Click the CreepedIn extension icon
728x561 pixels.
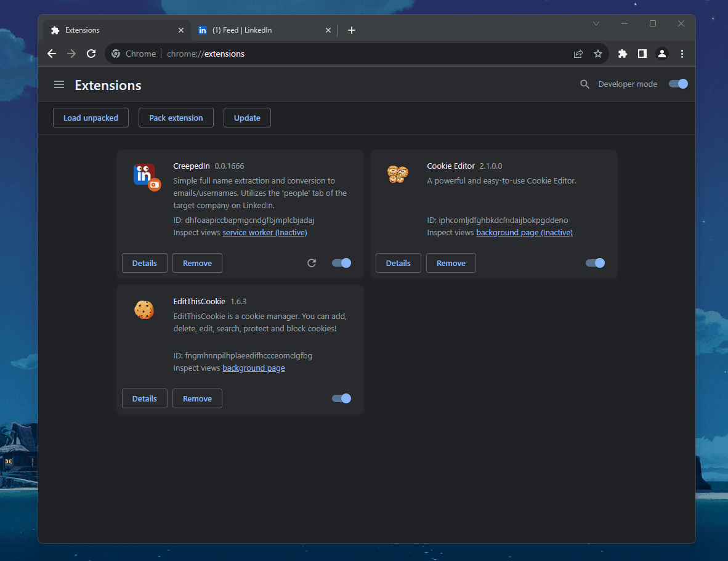click(x=147, y=177)
